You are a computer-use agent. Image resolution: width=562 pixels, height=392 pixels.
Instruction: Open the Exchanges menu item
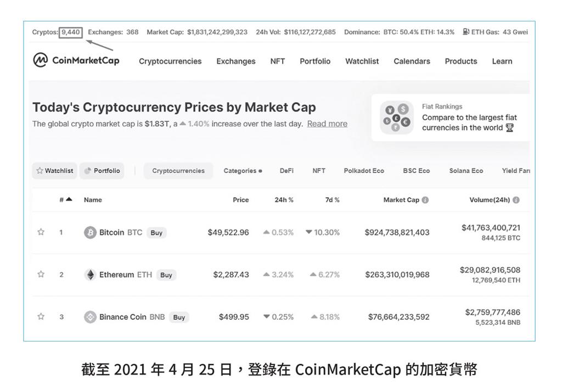236,61
